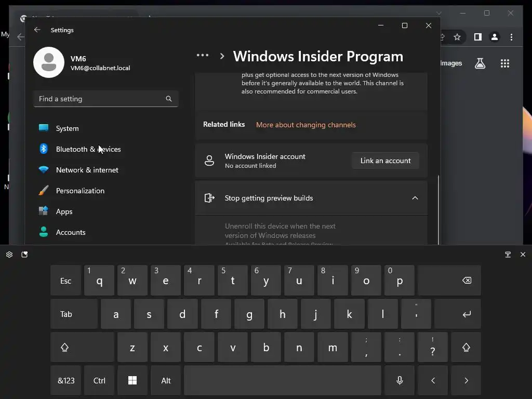Close the touch keyboard

pos(523,255)
